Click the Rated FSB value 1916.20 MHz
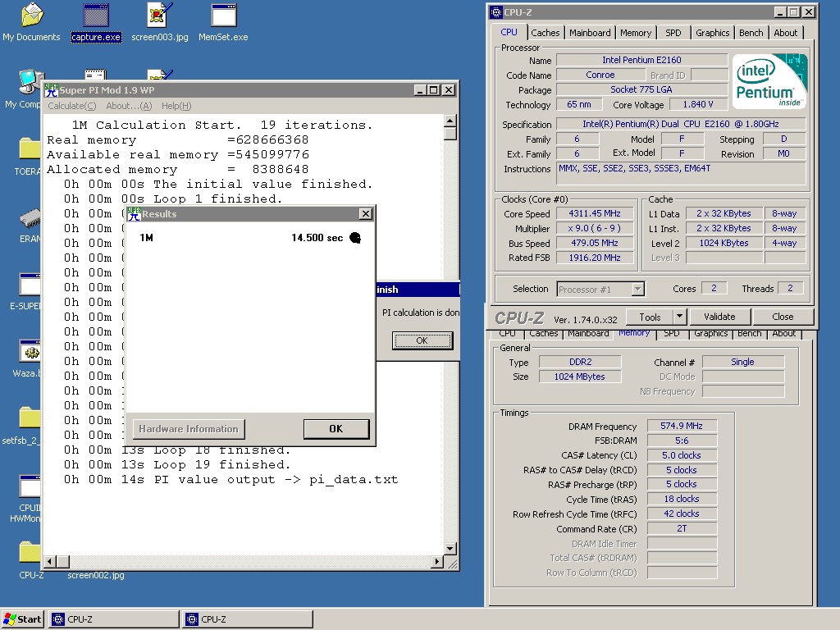 (x=595, y=258)
